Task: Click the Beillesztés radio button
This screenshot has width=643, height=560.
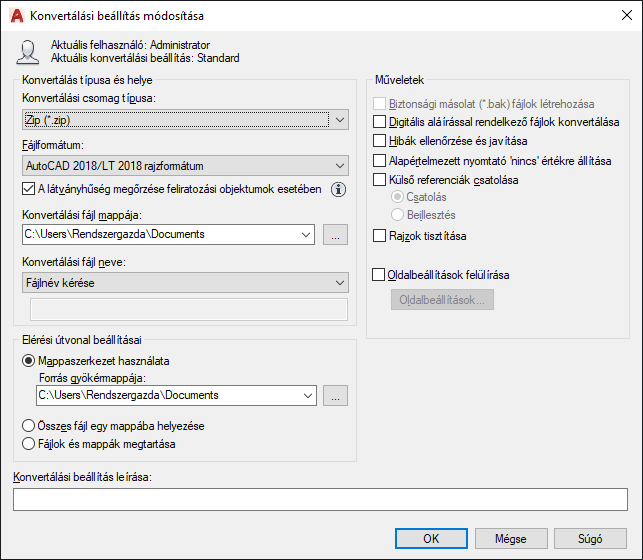Action: click(x=397, y=214)
